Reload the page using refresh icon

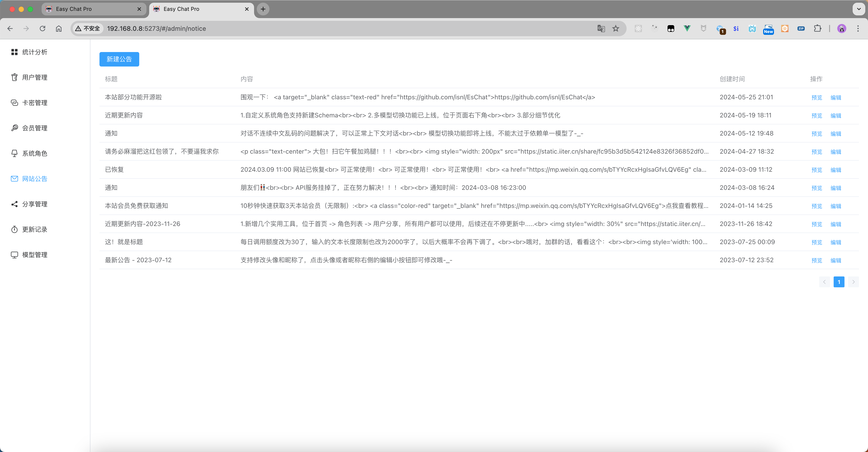click(x=42, y=28)
